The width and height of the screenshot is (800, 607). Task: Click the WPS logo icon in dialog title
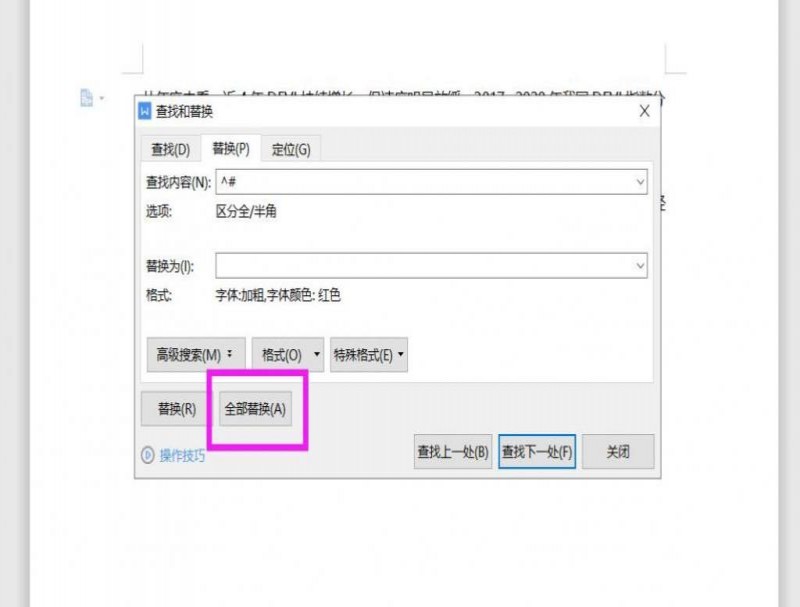[x=144, y=111]
